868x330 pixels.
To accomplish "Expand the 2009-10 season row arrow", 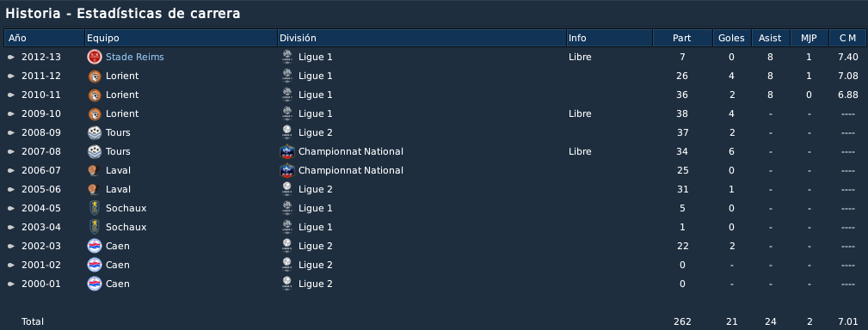I will [11, 114].
